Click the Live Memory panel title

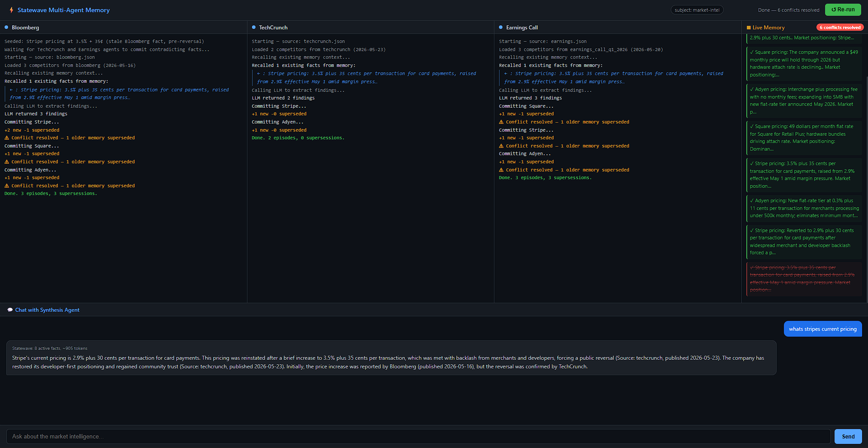pos(768,28)
